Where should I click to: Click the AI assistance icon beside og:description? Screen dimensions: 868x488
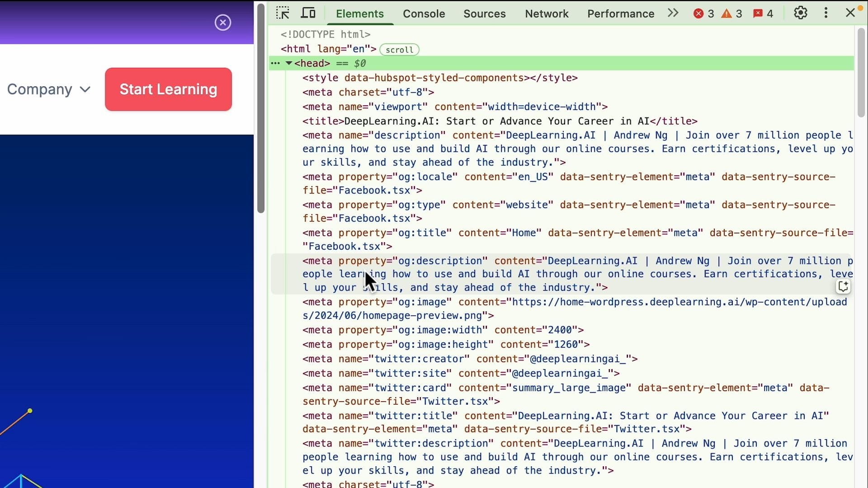[x=843, y=286]
